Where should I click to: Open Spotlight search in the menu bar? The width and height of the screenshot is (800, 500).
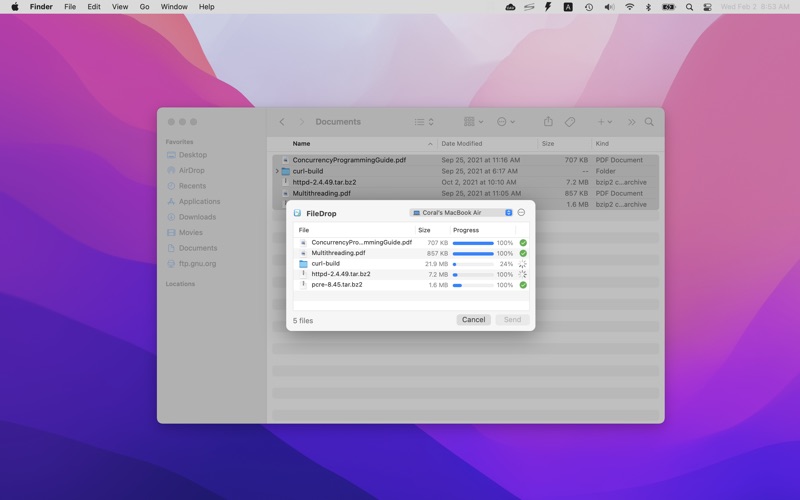click(x=689, y=7)
